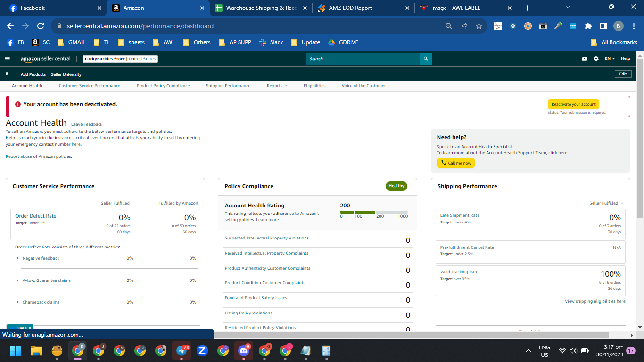644x362 pixels.
Task: Click the Learn more link under Account Health Rating
Action: pyautogui.click(x=267, y=220)
